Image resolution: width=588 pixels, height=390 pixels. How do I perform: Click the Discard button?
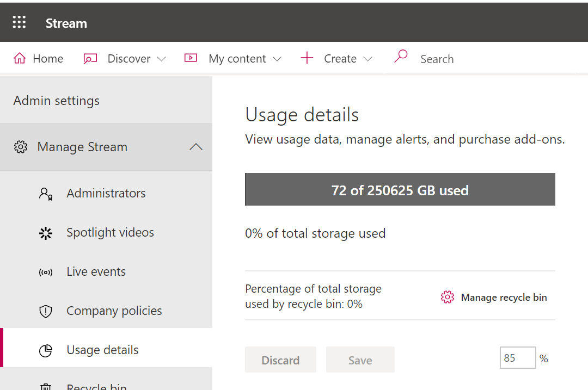280,360
